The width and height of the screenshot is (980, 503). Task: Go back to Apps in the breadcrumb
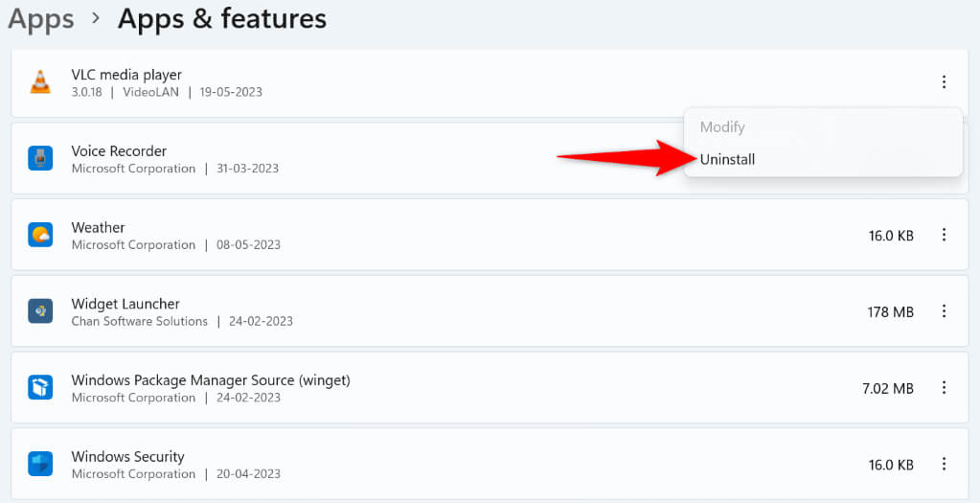pyautogui.click(x=42, y=18)
